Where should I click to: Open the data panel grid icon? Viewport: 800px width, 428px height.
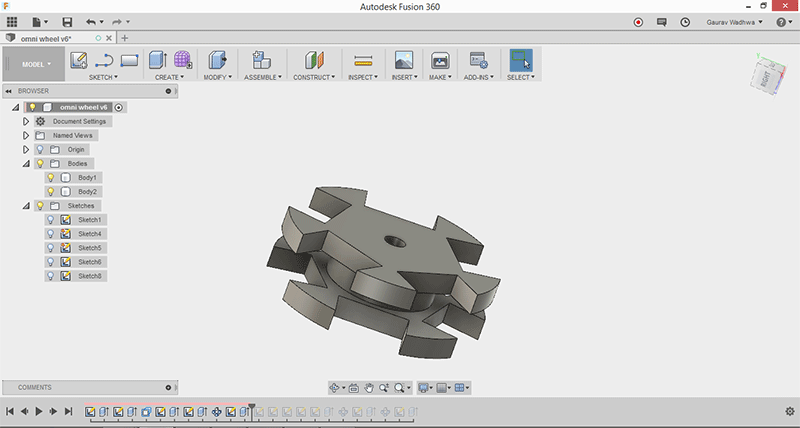click(x=12, y=21)
